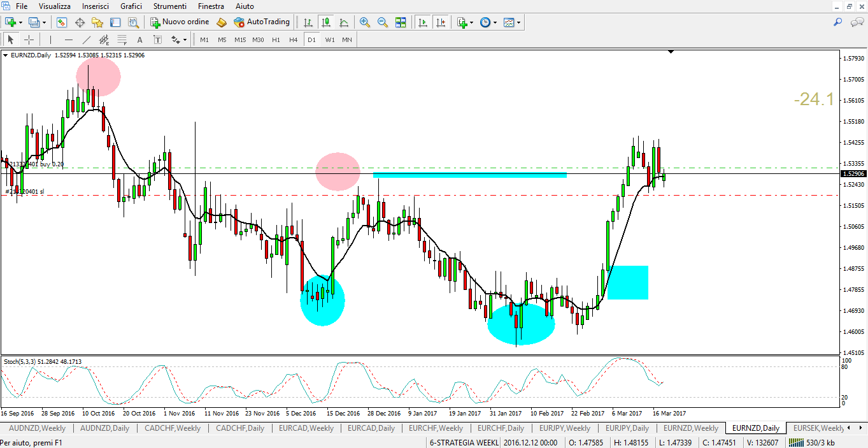
Task: Open the Indicators dropdown arrow
Action: coord(472,22)
